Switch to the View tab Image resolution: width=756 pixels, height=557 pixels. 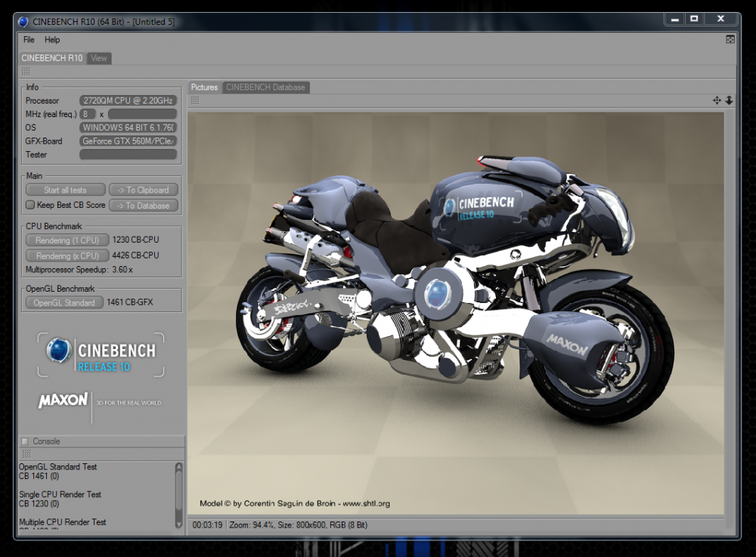point(99,58)
